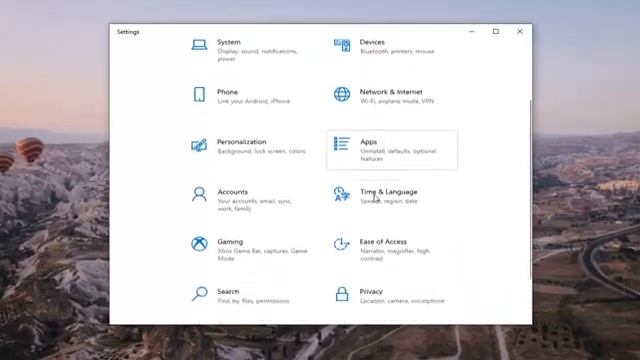Click the Gaming Xbox icon
The height and width of the screenshot is (360, 640).
[x=199, y=244]
